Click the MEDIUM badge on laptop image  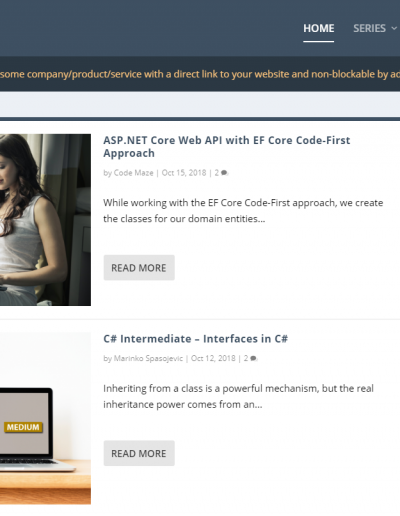(x=23, y=427)
